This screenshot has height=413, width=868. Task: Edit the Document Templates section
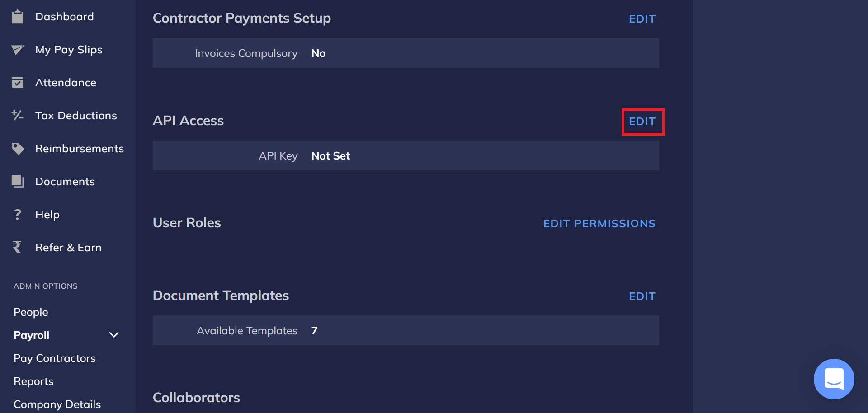[x=642, y=296]
